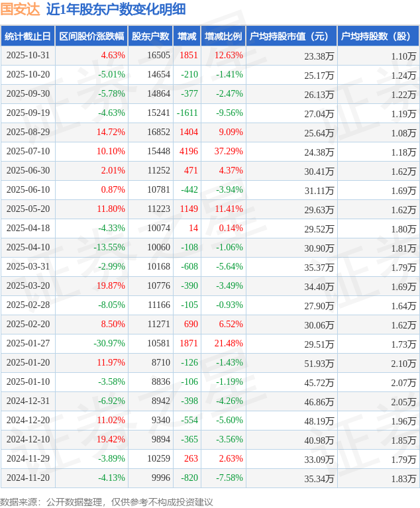Click the 统计截止日 column header
The height and width of the screenshot is (508, 420).
[x=28, y=36]
